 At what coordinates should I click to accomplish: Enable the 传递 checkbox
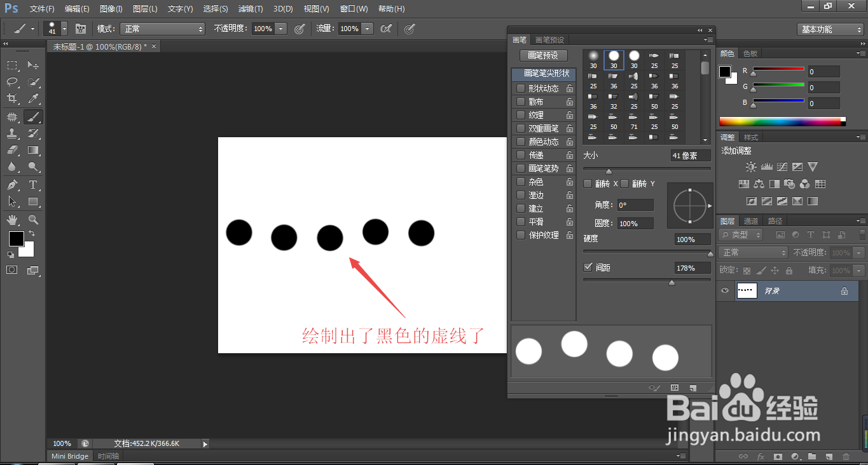pyautogui.click(x=521, y=155)
